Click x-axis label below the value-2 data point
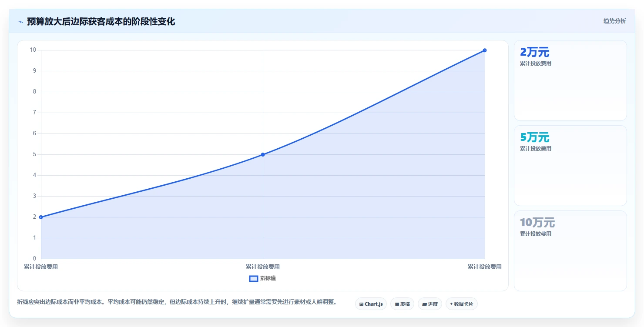644x327 pixels. click(41, 267)
